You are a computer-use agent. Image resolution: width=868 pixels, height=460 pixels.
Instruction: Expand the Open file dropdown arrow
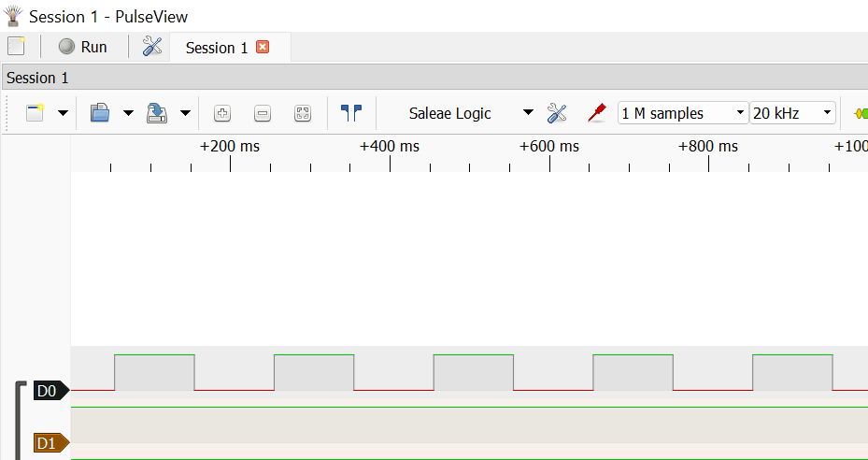(x=128, y=113)
